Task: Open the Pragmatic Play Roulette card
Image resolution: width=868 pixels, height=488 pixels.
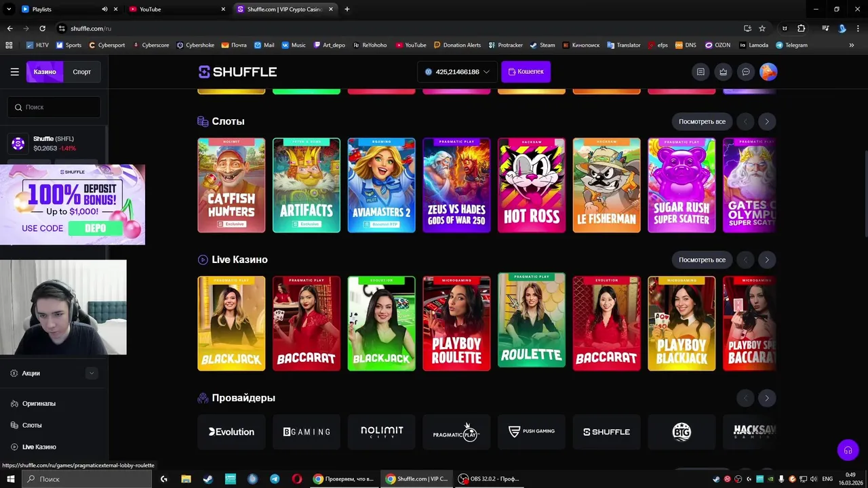Action: pos(532,320)
